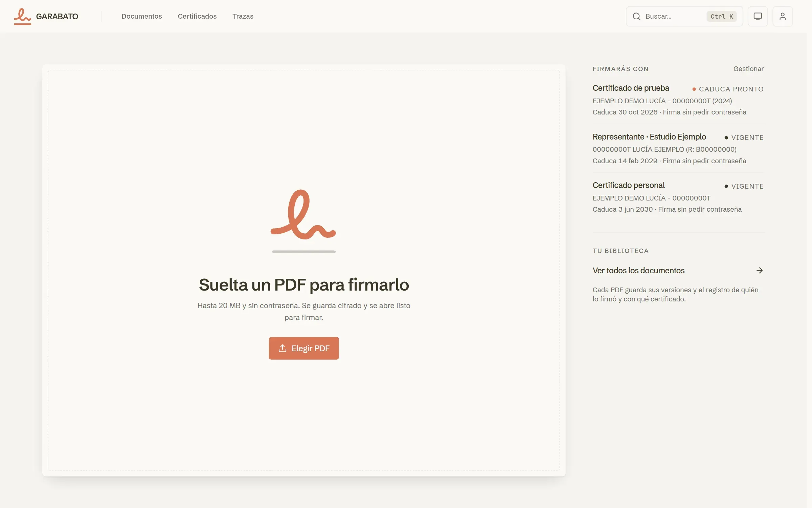Click 'Cada PDF guarda sus versiones' description
This screenshot has height=508, width=812.
675,294
